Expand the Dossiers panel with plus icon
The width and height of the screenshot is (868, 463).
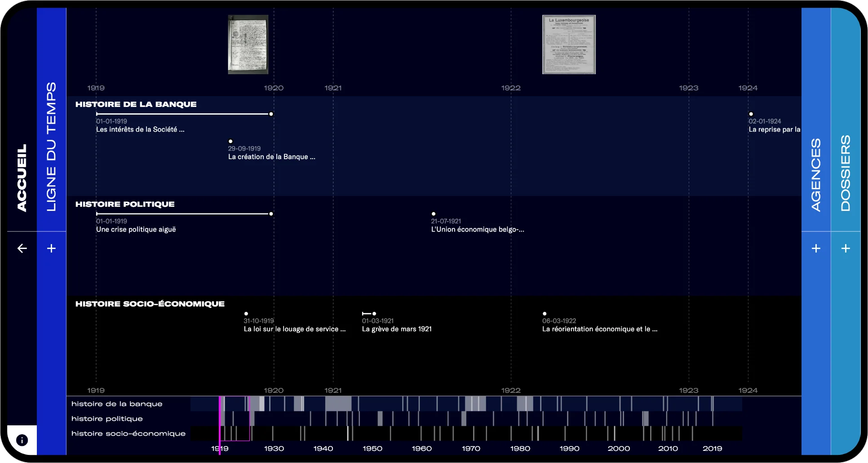point(846,248)
